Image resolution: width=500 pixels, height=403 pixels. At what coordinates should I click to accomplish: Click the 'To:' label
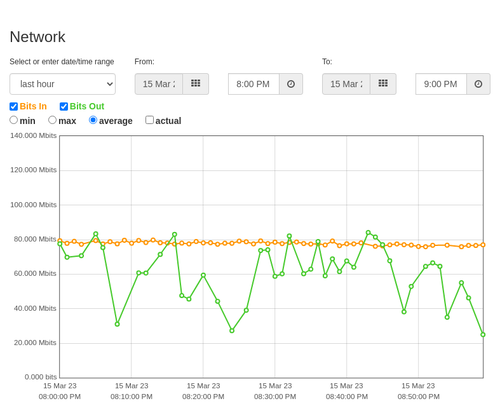click(327, 62)
